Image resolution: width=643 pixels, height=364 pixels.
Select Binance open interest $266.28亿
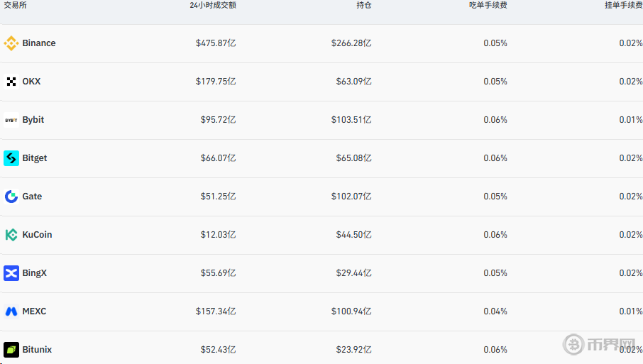[351, 43]
